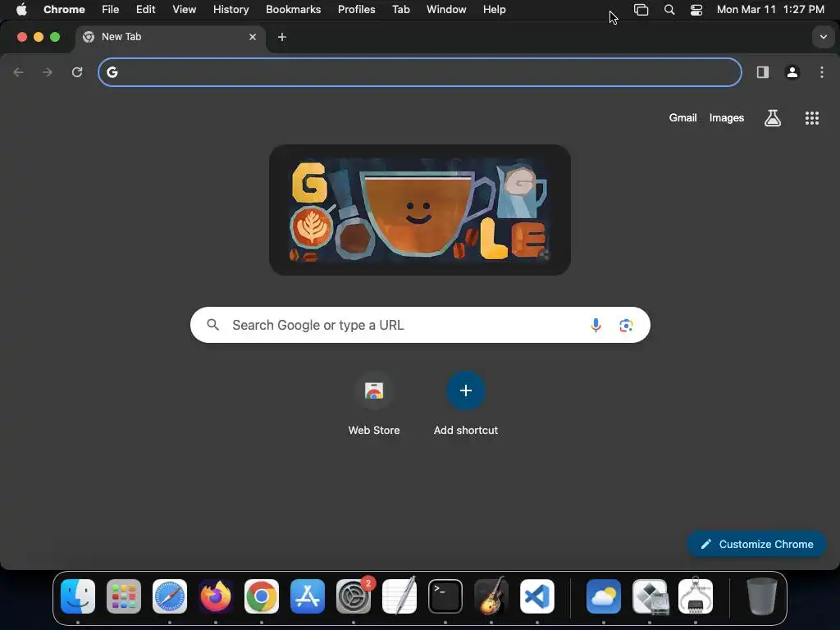Open the File menu
This screenshot has height=630, width=840.
tap(111, 10)
